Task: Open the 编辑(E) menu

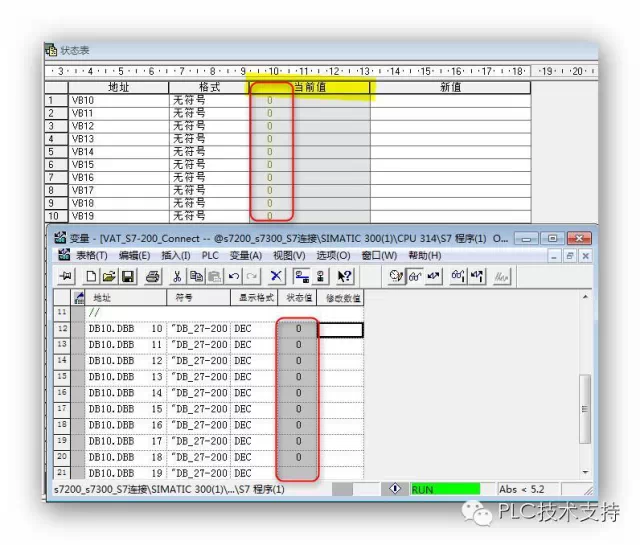Action: coord(134,256)
